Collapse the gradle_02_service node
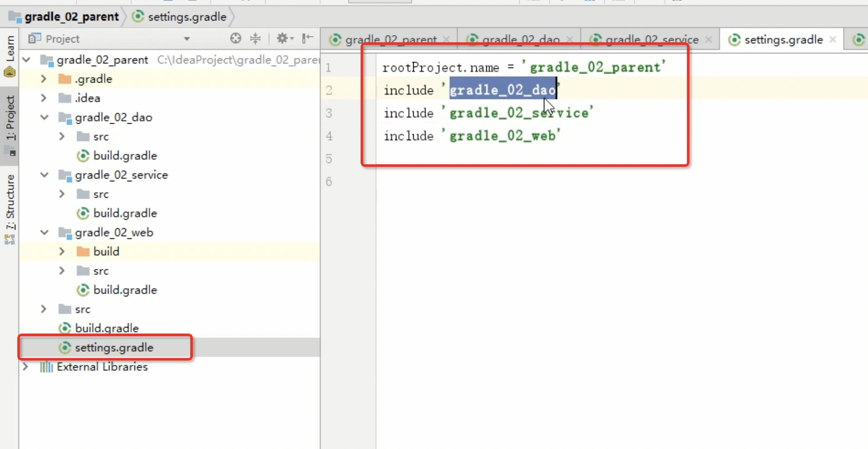Screen dimensions: 868x449 pos(44,175)
